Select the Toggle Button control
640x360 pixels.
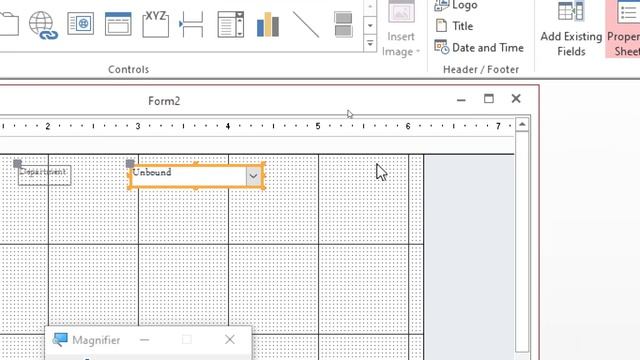click(343, 24)
